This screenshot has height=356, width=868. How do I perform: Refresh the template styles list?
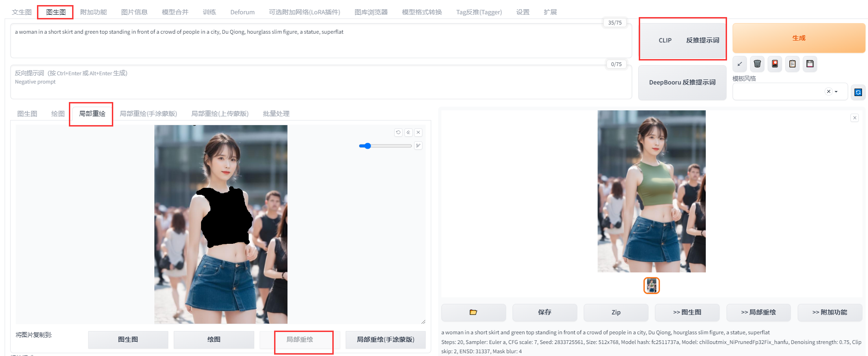coord(858,92)
